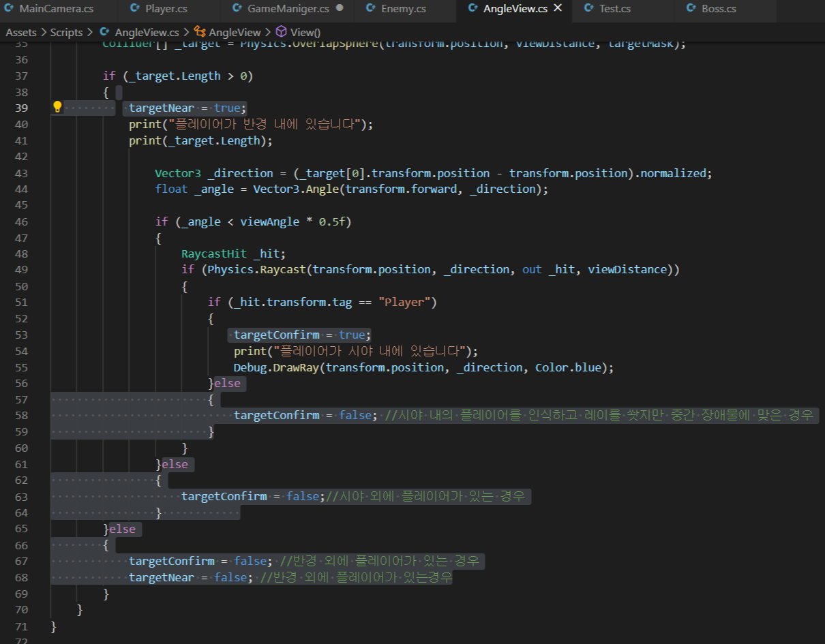Open the Enemy.cs tab
Screen dimensions: 825x644
point(403,9)
